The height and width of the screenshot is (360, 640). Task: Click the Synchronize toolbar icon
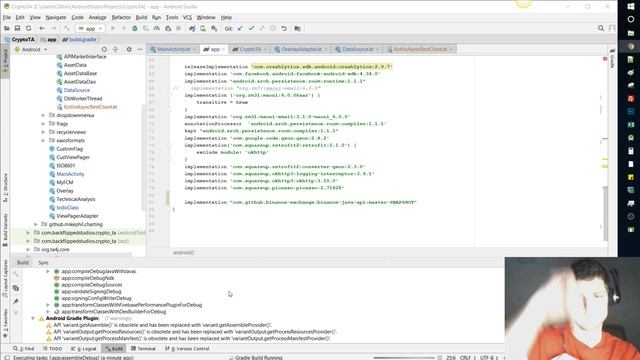pyautogui.click(x=28, y=28)
